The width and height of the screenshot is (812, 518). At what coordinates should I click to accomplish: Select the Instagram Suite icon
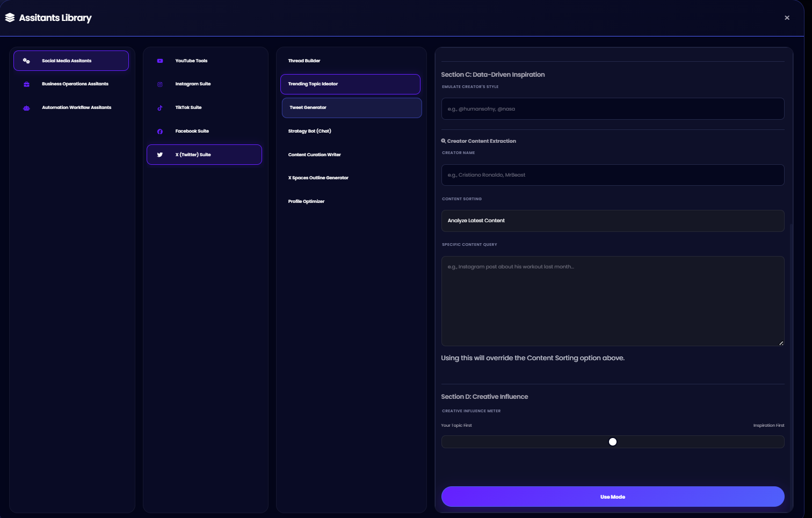(160, 84)
